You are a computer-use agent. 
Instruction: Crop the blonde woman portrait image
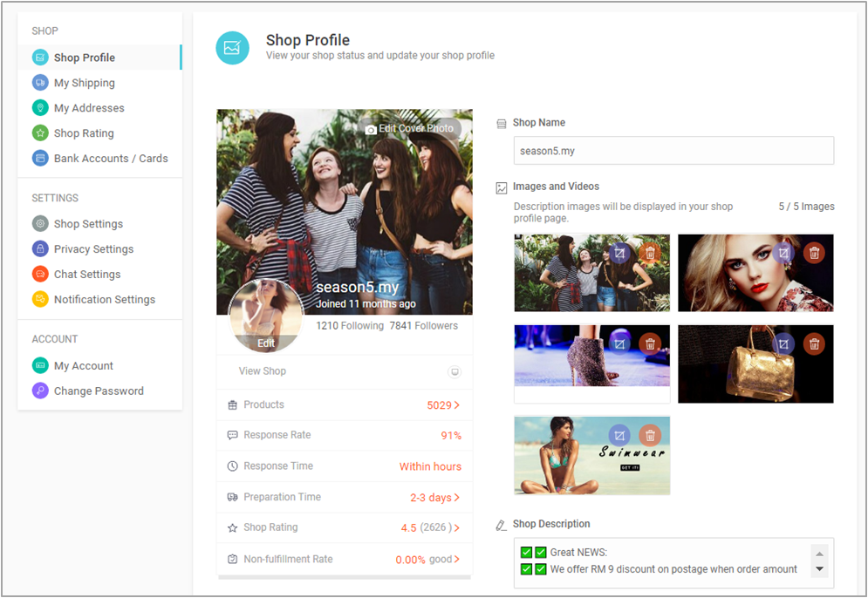click(x=783, y=254)
